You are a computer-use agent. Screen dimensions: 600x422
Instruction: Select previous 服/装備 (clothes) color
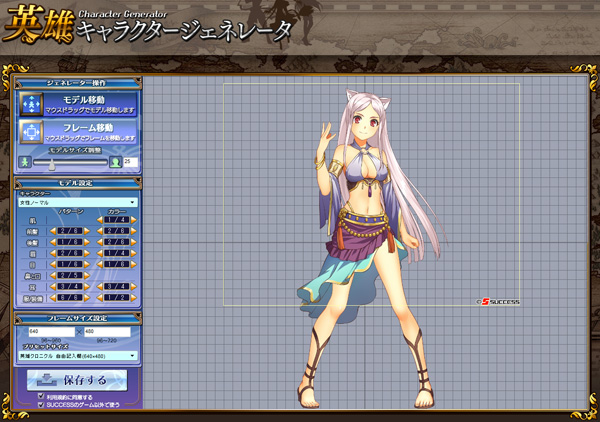[x=99, y=298]
